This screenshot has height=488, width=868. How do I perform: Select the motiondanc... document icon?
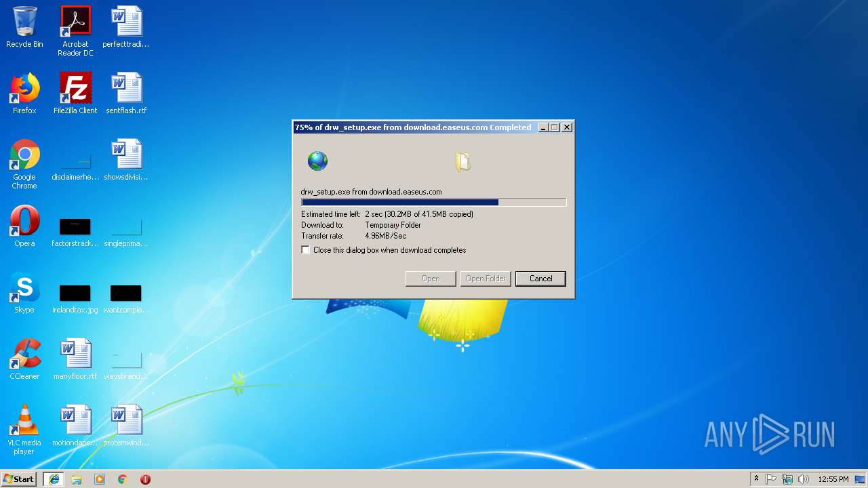tap(75, 426)
